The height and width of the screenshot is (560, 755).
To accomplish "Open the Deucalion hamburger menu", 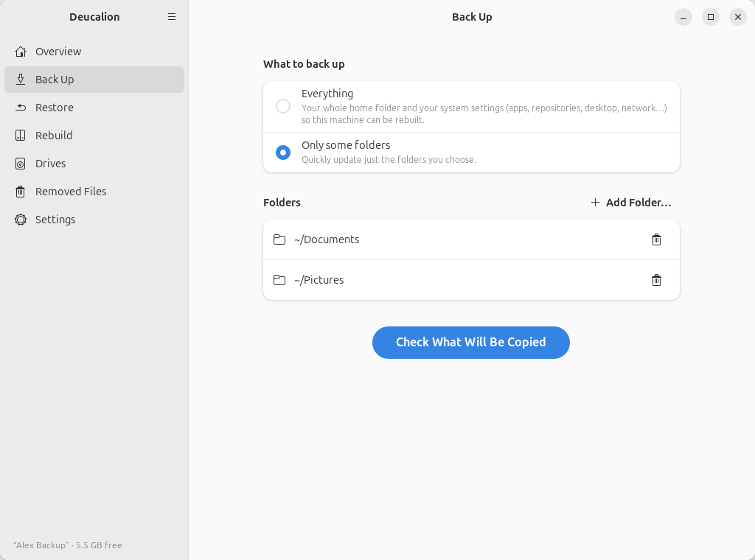I will (171, 17).
